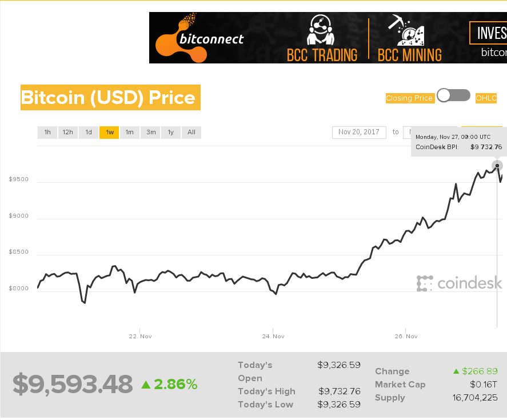507x420 pixels.
Task: Click the highlighted data point on chart
Action: [x=497, y=166]
